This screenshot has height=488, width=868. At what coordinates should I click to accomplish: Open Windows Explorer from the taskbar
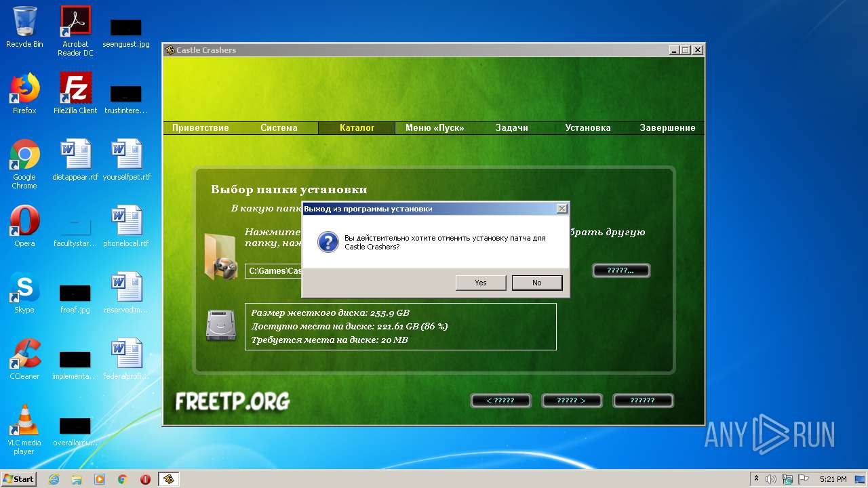tap(77, 479)
